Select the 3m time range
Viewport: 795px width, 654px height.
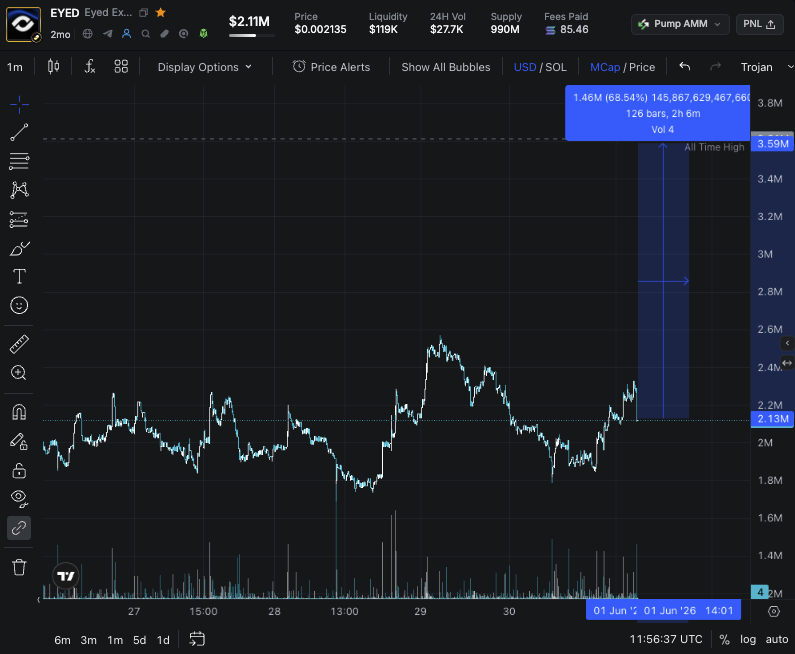point(89,640)
